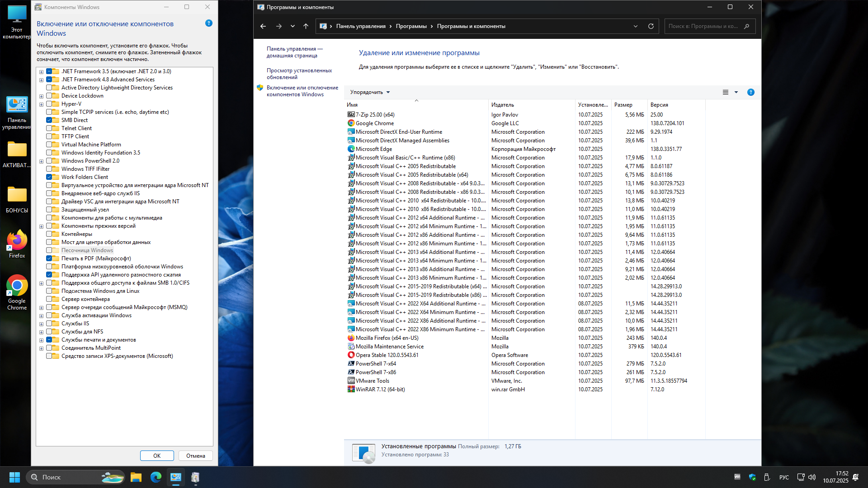868x488 pixels.
Task: Click the taskbar Поиск search box
Action: coord(76,477)
